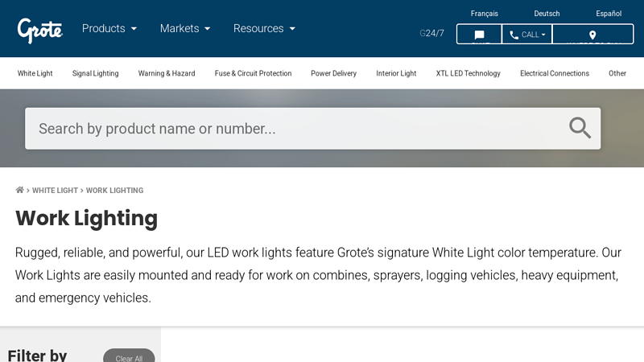644x362 pixels.
Task: Select Signal Lighting in category bar
Action: coord(95,73)
